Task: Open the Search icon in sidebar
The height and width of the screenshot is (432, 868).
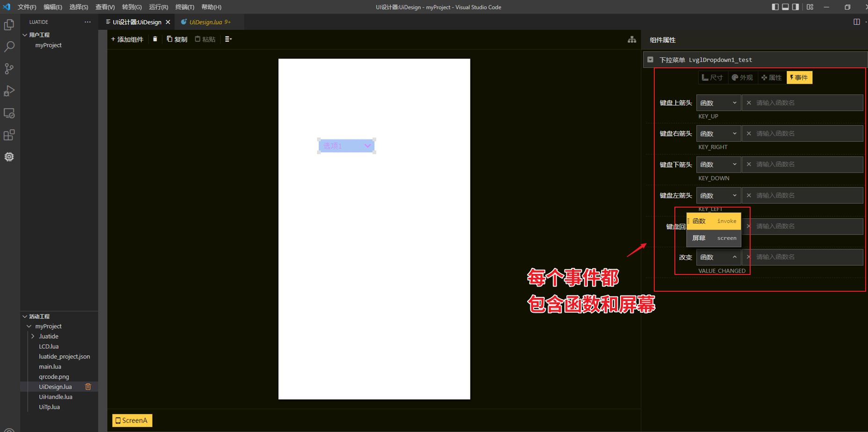Action: pos(9,46)
